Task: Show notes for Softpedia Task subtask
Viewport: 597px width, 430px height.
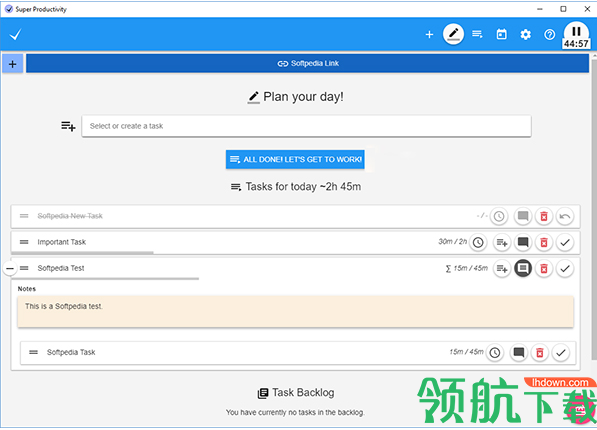Action: coord(519,353)
